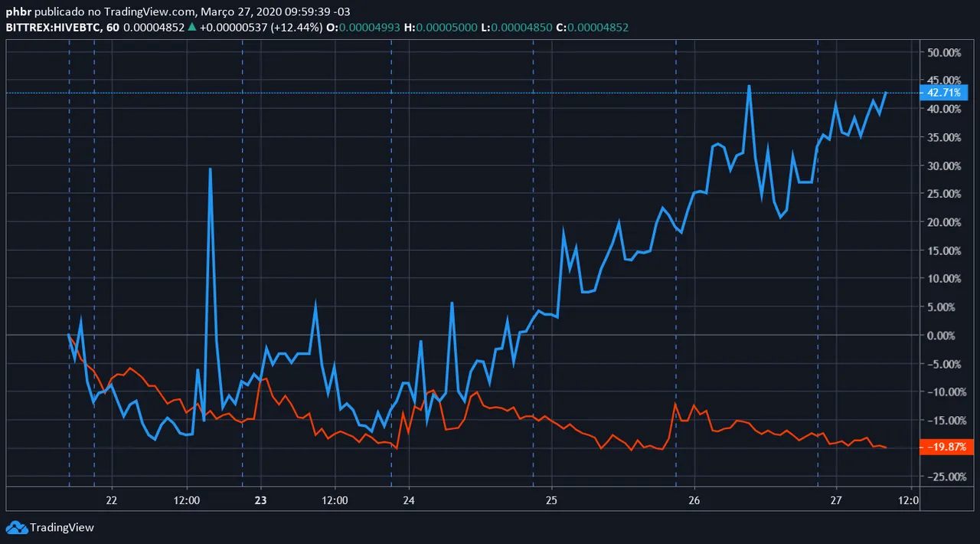The width and height of the screenshot is (980, 544).
Task: Click the 25.00% axis label
Action: pyautogui.click(x=945, y=195)
